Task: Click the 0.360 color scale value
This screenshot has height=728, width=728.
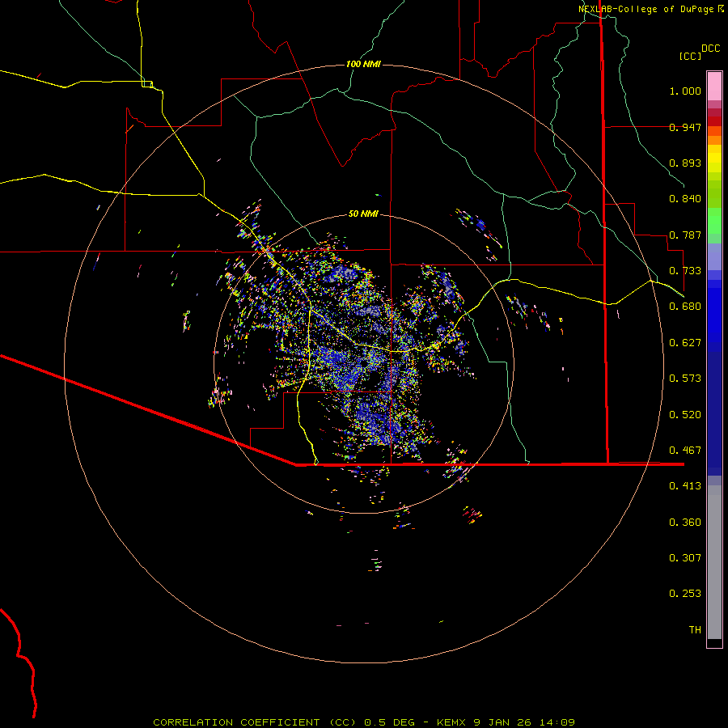Action: [x=685, y=523]
